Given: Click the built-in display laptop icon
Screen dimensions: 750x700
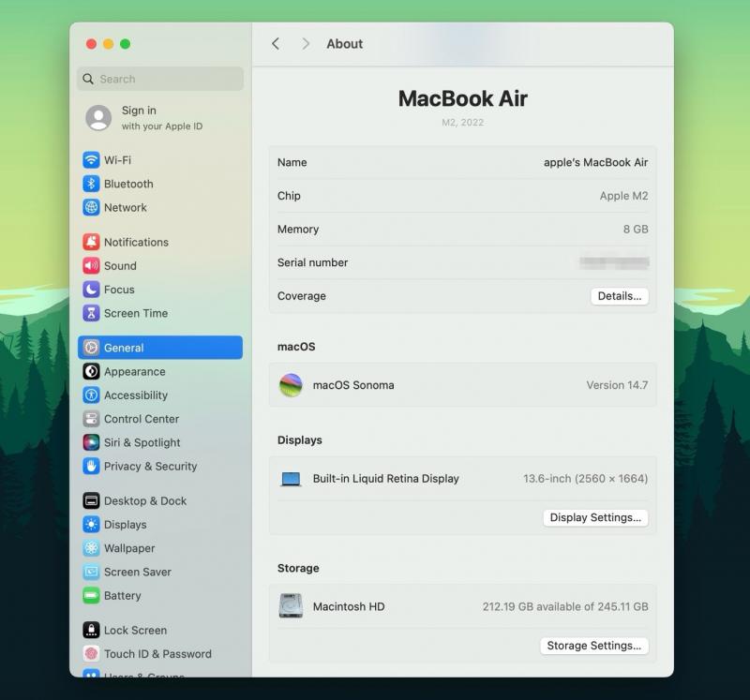Looking at the screenshot, I should click(291, 479).
